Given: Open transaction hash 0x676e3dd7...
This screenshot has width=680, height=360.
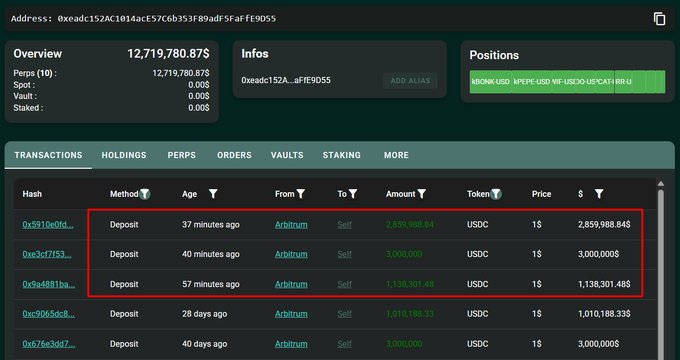Looking at the screenshot, I should pyautogui.click(x=49, y=344).
